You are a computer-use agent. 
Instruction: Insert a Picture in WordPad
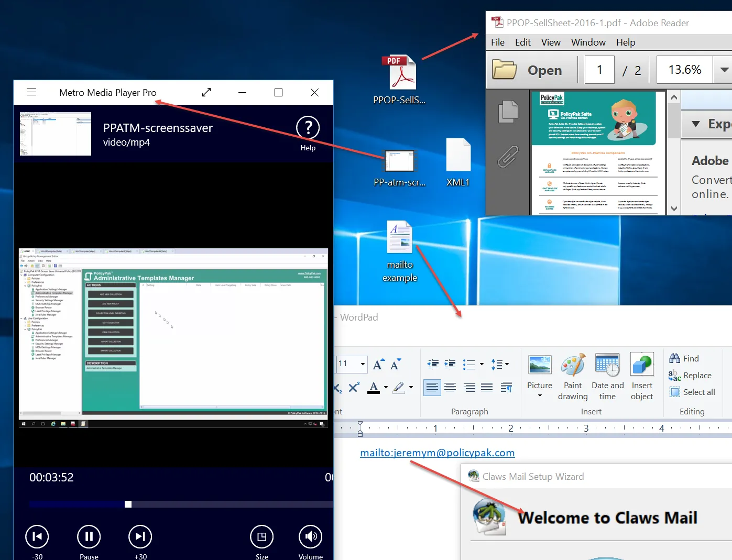point(540,372)
